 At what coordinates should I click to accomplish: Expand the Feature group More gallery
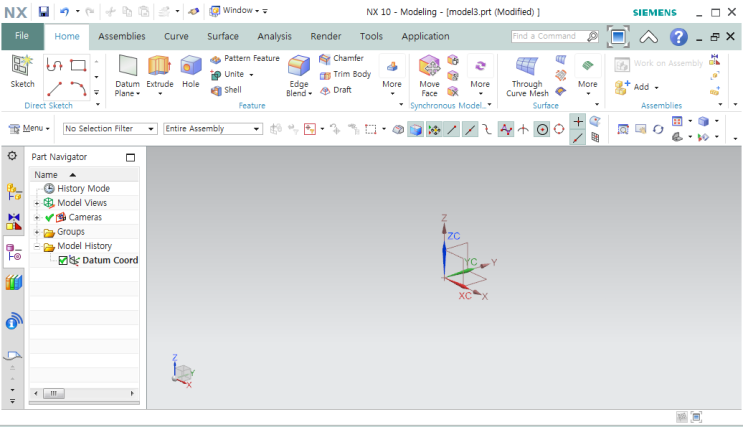coord(392,75)
